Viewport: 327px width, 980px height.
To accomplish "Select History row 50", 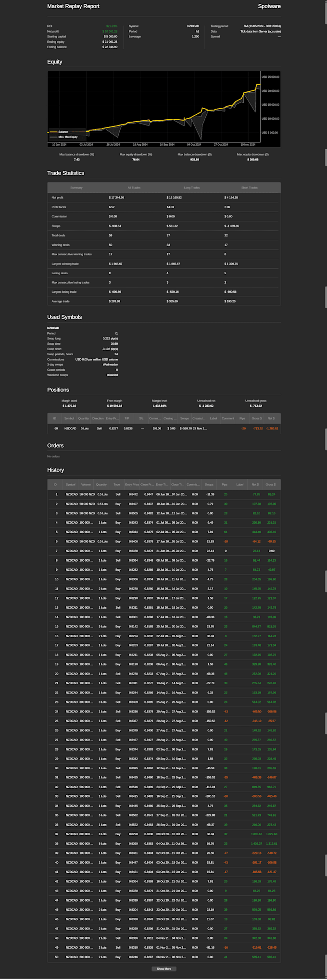I will [164, 956].
